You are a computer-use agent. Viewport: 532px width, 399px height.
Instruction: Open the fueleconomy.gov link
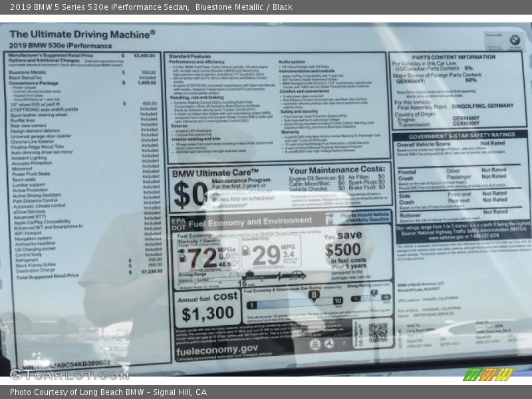click(x=217, y=350)
